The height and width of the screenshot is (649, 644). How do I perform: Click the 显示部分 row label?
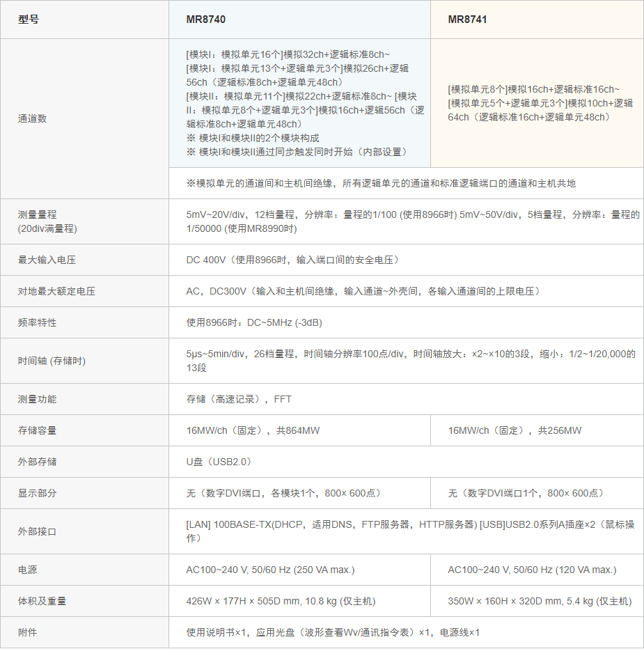pyautogui.click(x=38, y=494)
